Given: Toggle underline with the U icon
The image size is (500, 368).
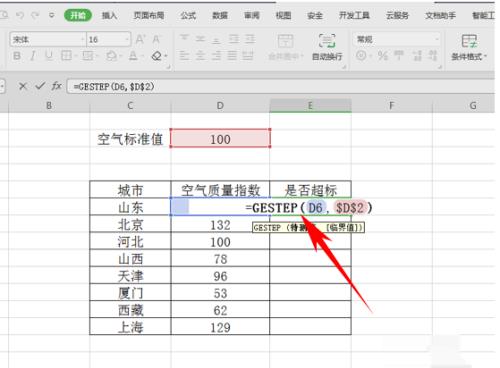Looking at the screenshot, I should click(x=49, y=56).
